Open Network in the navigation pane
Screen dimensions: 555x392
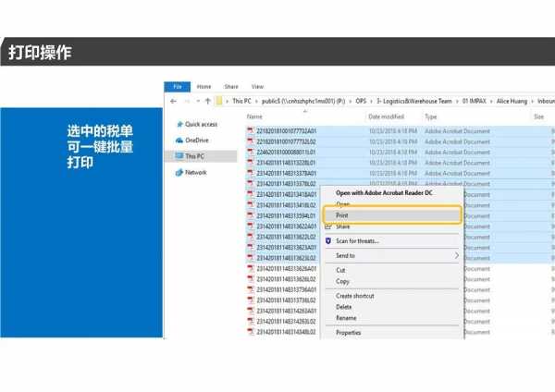click(x=195, y=173)
